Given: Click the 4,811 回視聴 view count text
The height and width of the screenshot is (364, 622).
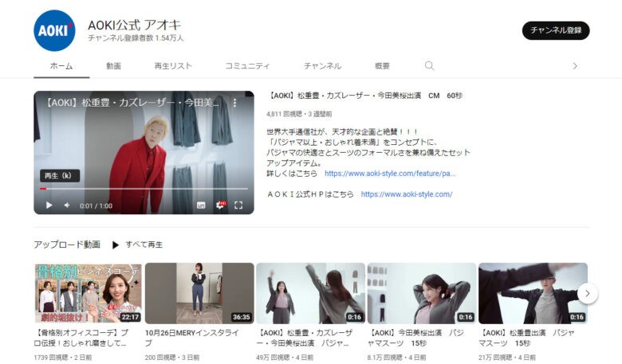Looking at the screenshot, I should click(284, 114).
